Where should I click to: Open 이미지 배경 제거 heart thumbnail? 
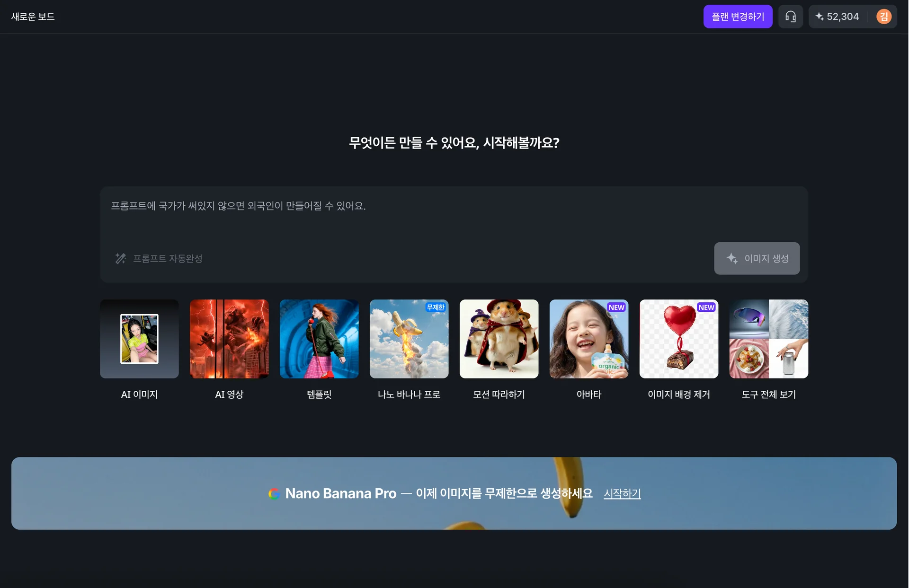pyautogui.click(x=679, y=339)
